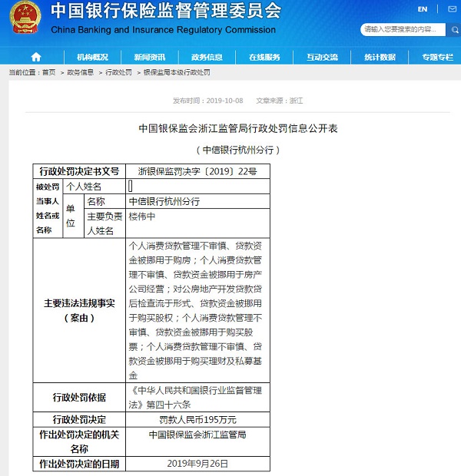Click the 浙银保监罚决字 document number cell
Viewport: 461px width, 476px height.
197,171
